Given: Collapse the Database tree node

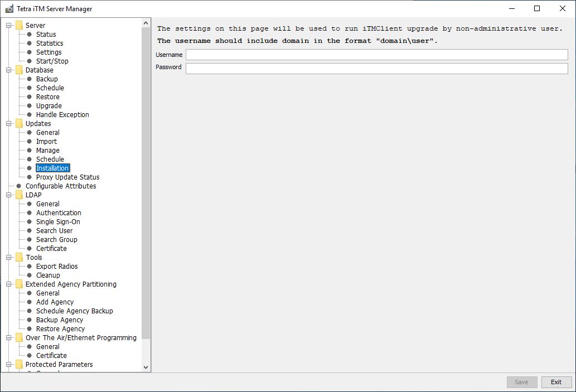Looking at the screenshot, I should click(8, 70).
